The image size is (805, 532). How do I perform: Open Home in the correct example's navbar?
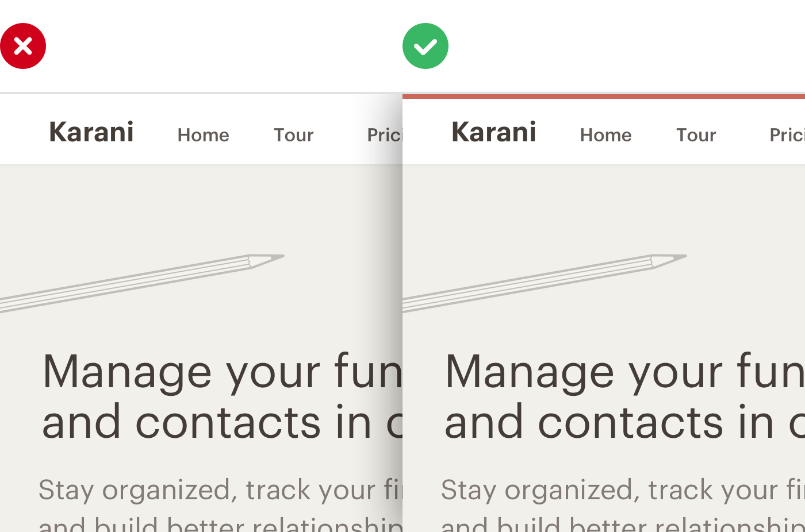605,135
